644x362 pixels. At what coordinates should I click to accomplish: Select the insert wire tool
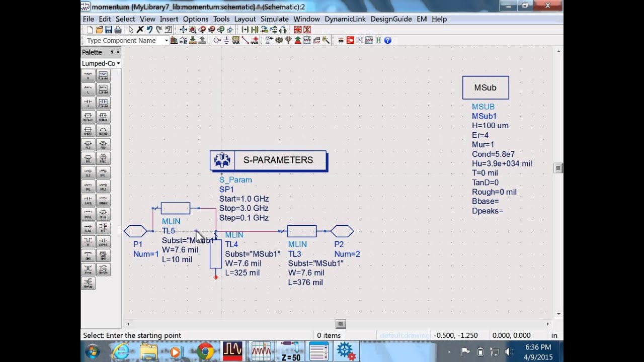(x=245, y=40)
